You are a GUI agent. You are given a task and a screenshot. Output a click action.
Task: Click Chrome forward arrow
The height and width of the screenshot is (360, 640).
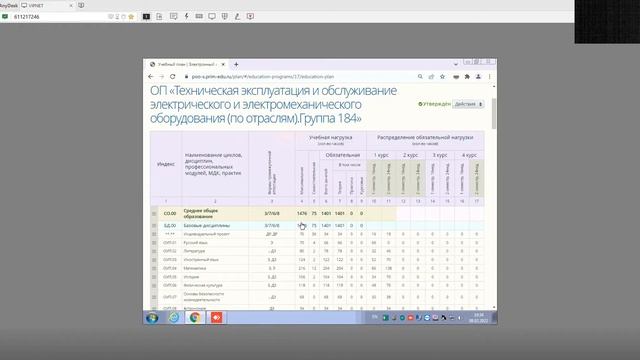pos(162,76)
